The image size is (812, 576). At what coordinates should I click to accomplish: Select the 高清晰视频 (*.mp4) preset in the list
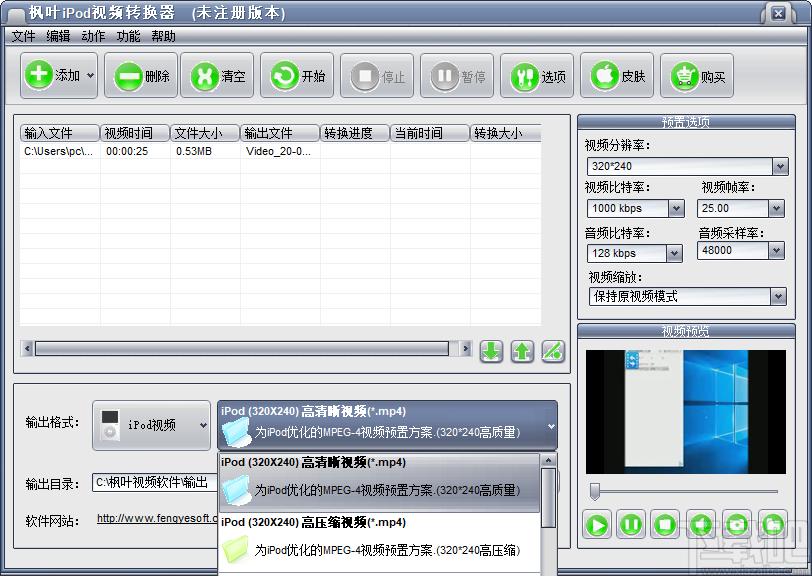(x=379, y=483)
